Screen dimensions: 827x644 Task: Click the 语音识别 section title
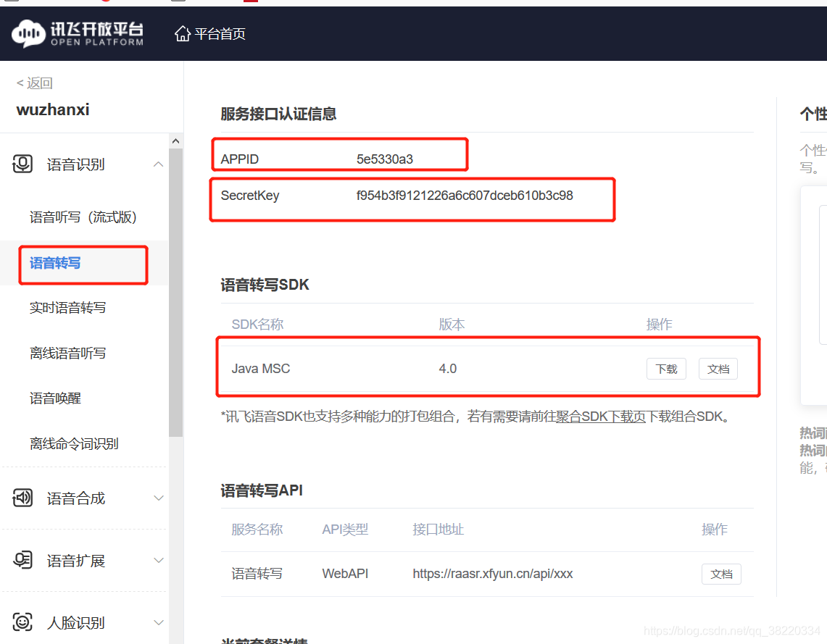tap(75, 164)
